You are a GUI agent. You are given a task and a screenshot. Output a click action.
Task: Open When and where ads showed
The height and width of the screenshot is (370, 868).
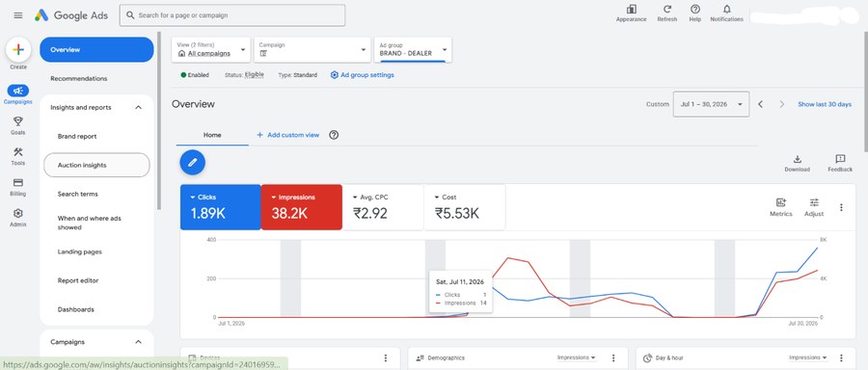89,223
